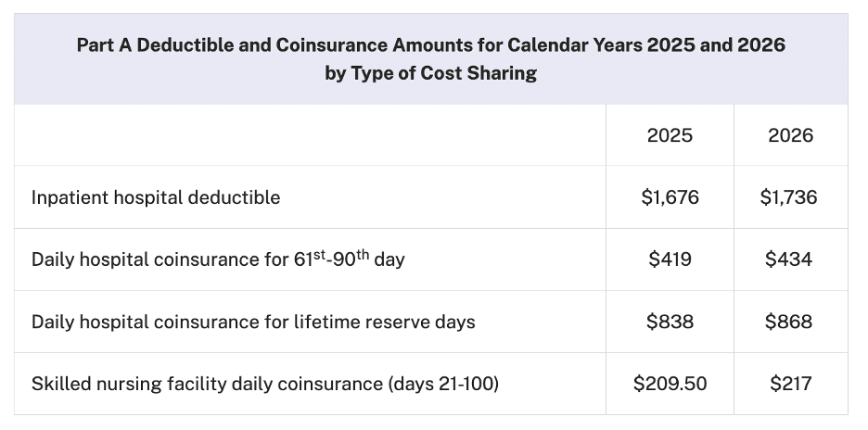Image resolution: width=868 pixels, height=430 pixels.
Task: Select the $838 lifetime reserve value
Action: [670, 322]
